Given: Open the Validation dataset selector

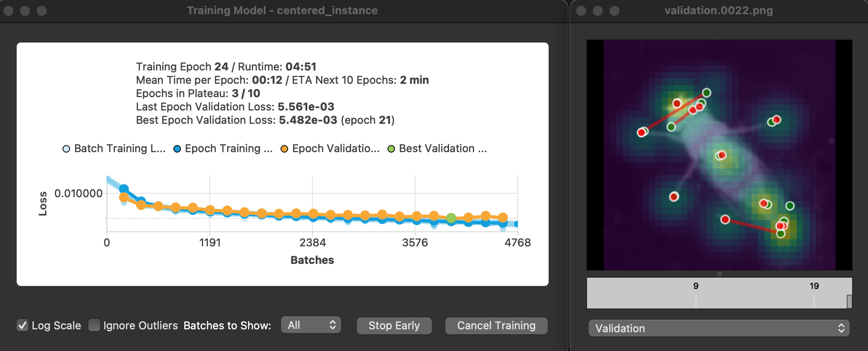Looking at the screenshot, I should (718, 328).
